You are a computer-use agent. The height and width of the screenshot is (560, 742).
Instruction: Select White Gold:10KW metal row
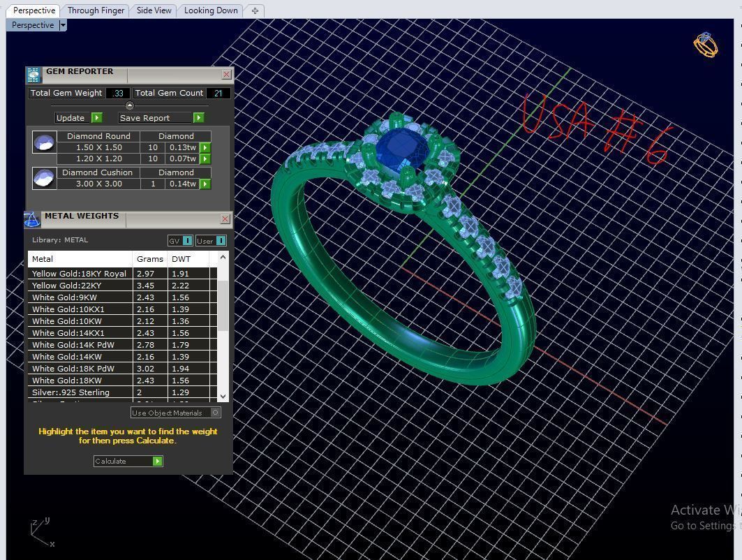click(x=122, y=321)
